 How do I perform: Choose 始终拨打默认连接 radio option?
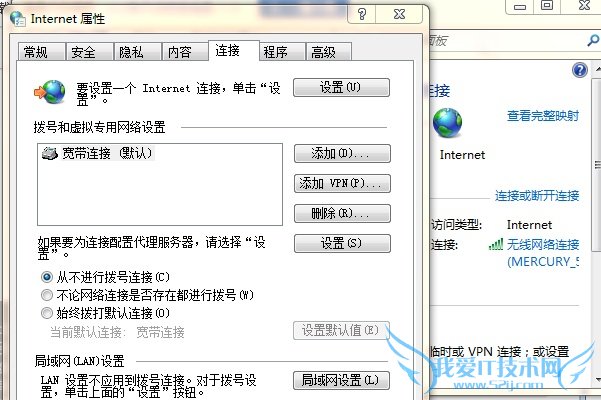tap(105, 313)
